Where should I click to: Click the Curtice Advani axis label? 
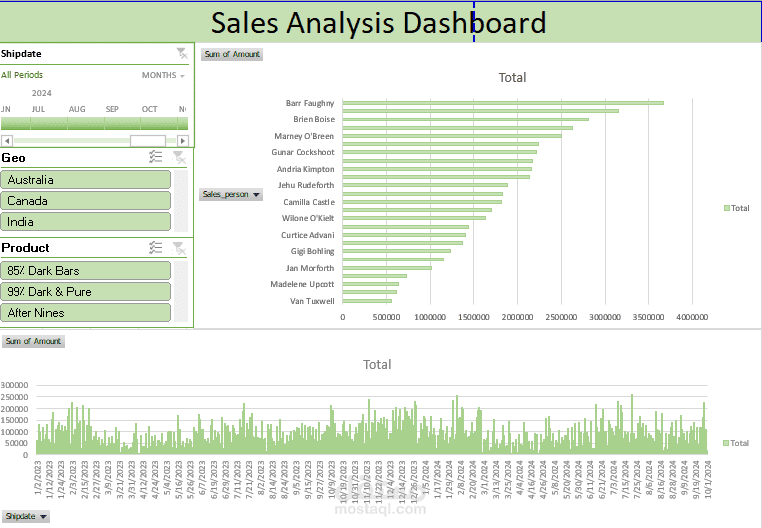pos(308,235)
